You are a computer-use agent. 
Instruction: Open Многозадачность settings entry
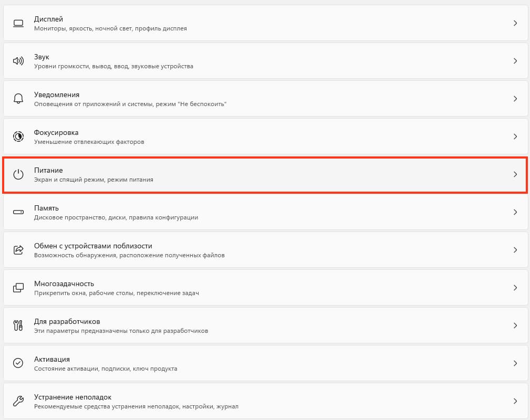pyautogui.click(x=265, y=288)
